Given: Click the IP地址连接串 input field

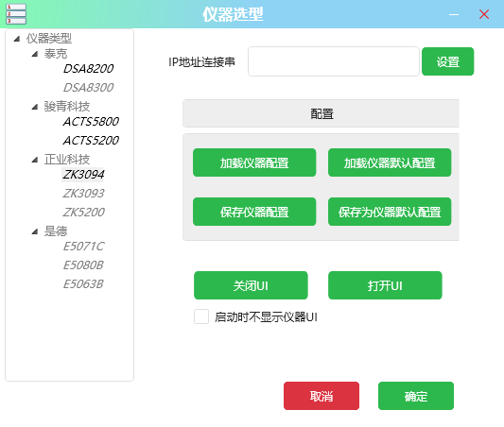Looking at the screenshot, I should tap(334, 61).
